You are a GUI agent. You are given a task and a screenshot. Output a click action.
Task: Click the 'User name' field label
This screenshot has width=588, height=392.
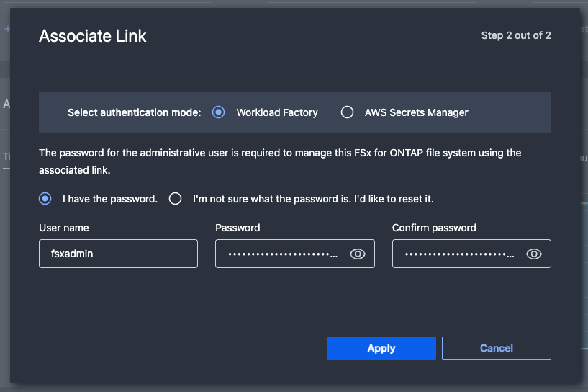64,228
